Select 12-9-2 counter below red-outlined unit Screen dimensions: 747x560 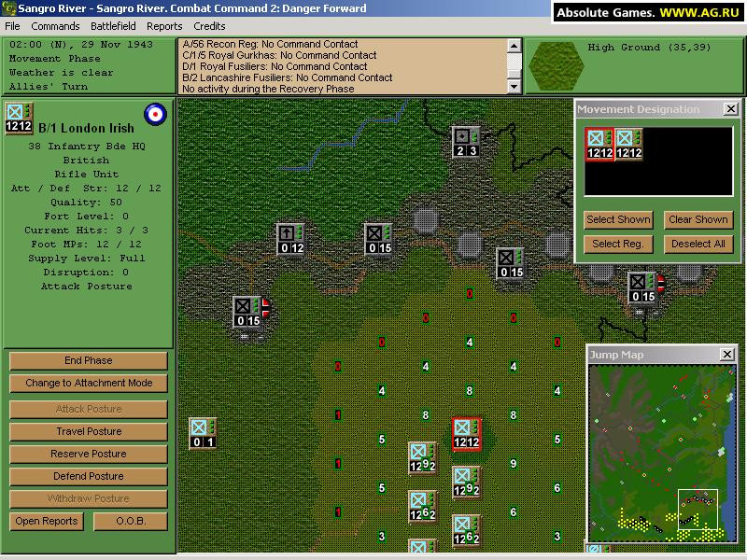tap(466, 483)
